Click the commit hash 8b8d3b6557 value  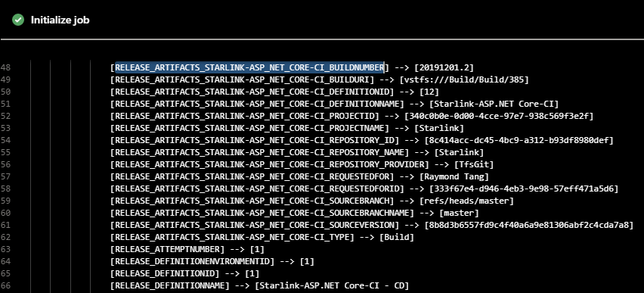pos(529,225)
